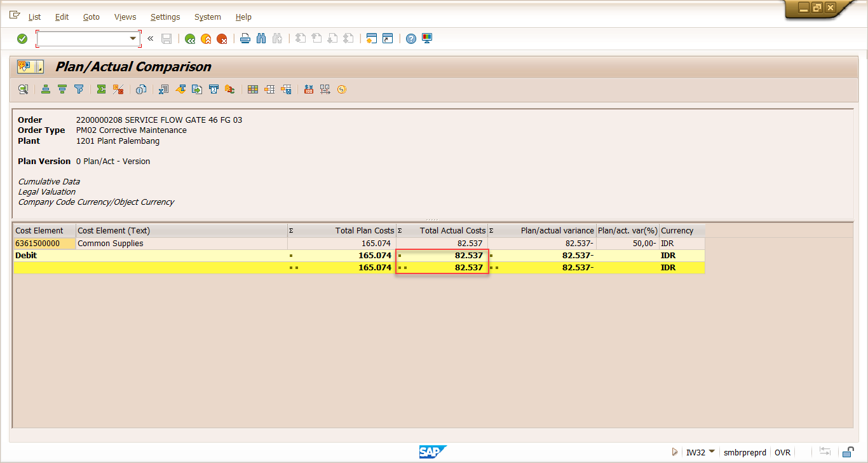This screenshot has height=463, width=868.
Task: Open the Goto menu
Action: tap(92, 17)
